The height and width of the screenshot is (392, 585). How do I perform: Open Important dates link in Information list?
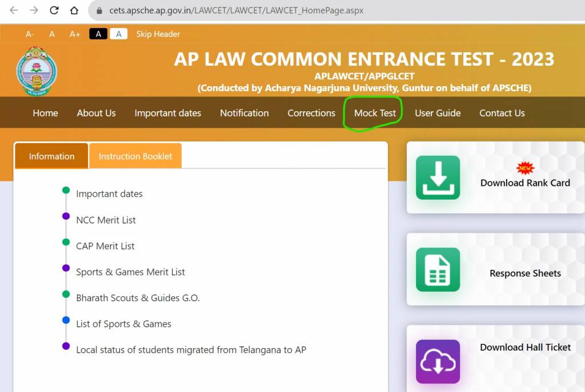point(109,194)
